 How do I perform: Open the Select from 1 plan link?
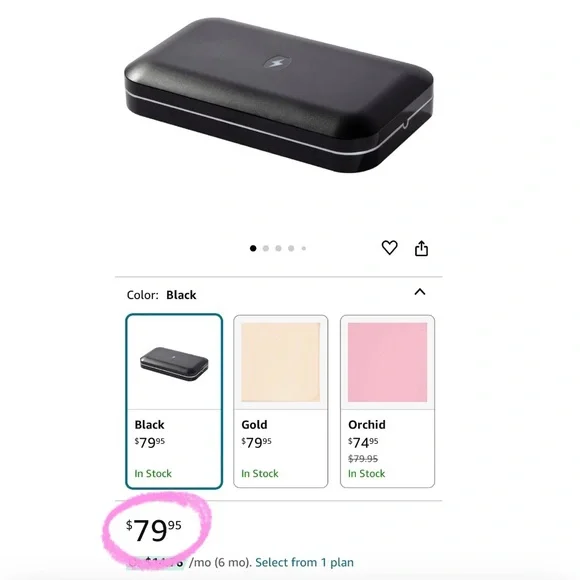[x=304, y=562]
